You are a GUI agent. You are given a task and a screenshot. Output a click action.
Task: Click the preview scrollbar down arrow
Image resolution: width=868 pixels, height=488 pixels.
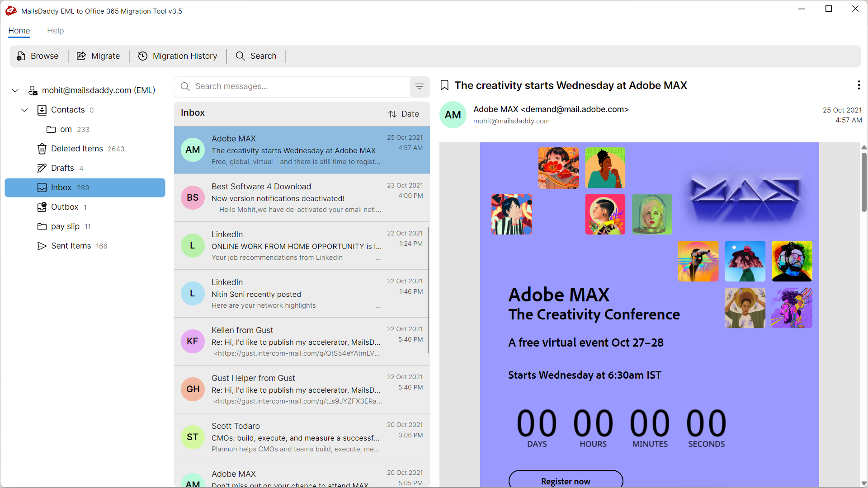tap(864, 483)
